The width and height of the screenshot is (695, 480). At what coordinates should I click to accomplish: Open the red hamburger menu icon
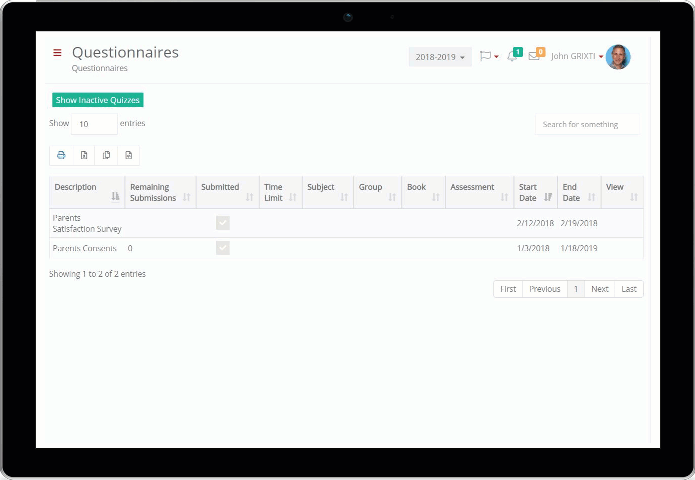[x=57, y=53]
